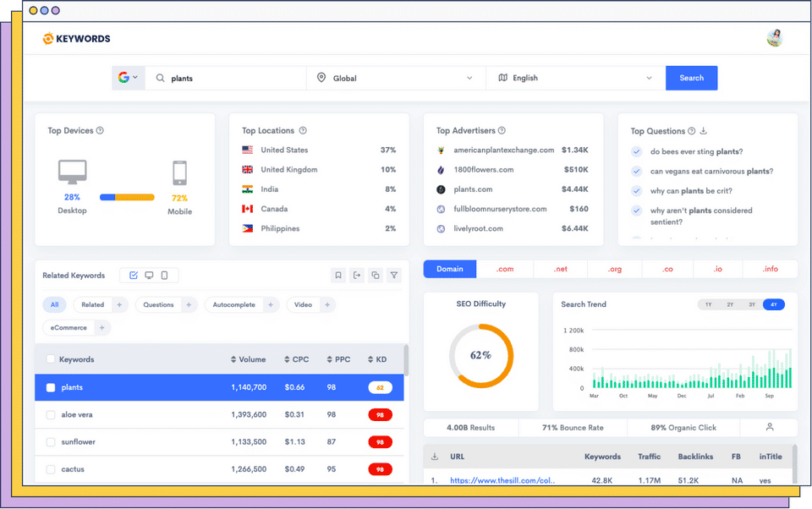Select the .io domain tab
This screenshot has width=812, height=509.
point(718,269)
